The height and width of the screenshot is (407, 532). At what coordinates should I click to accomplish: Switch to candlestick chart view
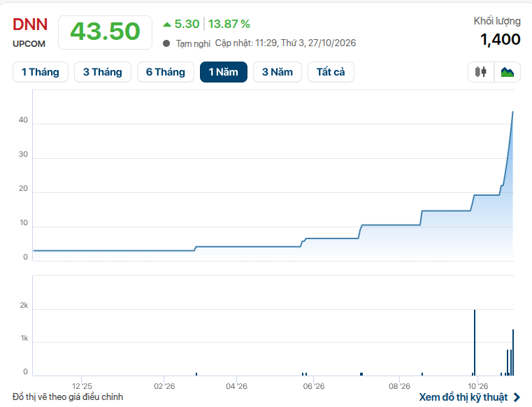point(481,72)
